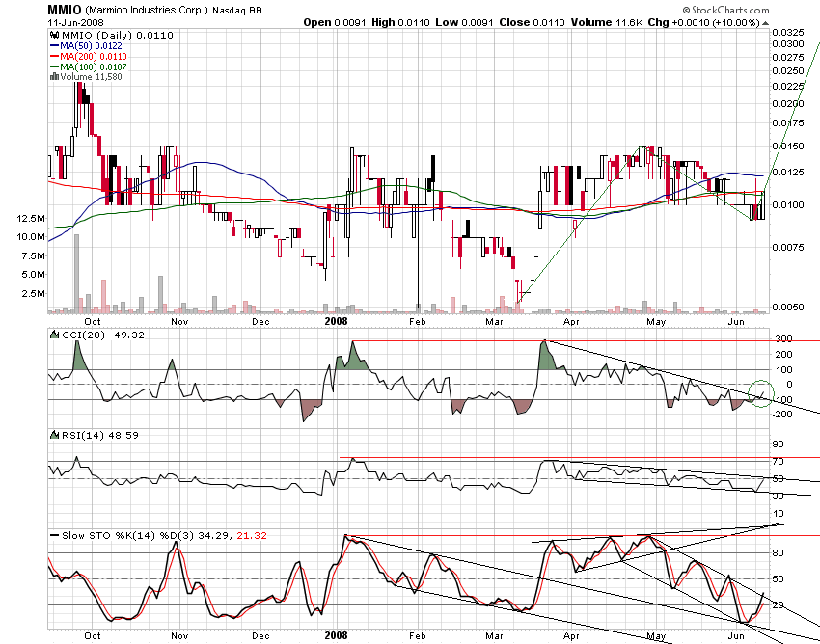Click the RSI(14) indicator icon
Viewport: 820px width, 644px height.
[54, 435]
